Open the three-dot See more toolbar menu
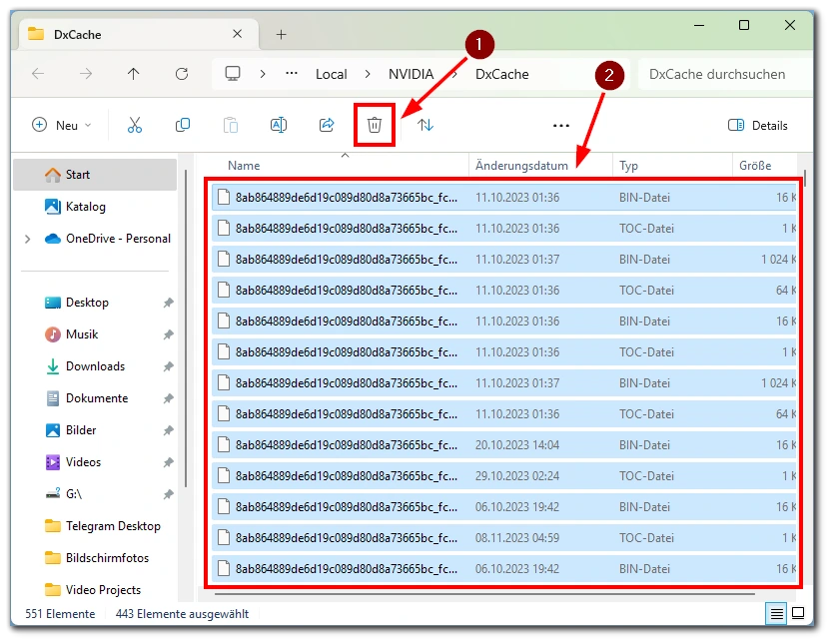This screenshot has height=644, width=832. (x=561, y=126)
